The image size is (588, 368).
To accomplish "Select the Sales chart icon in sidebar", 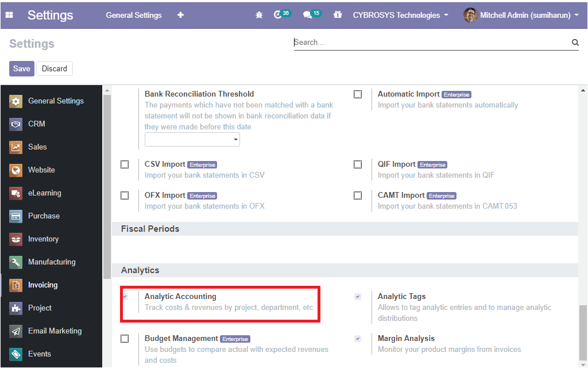I will pyautogui.click(x=16, y=147).
